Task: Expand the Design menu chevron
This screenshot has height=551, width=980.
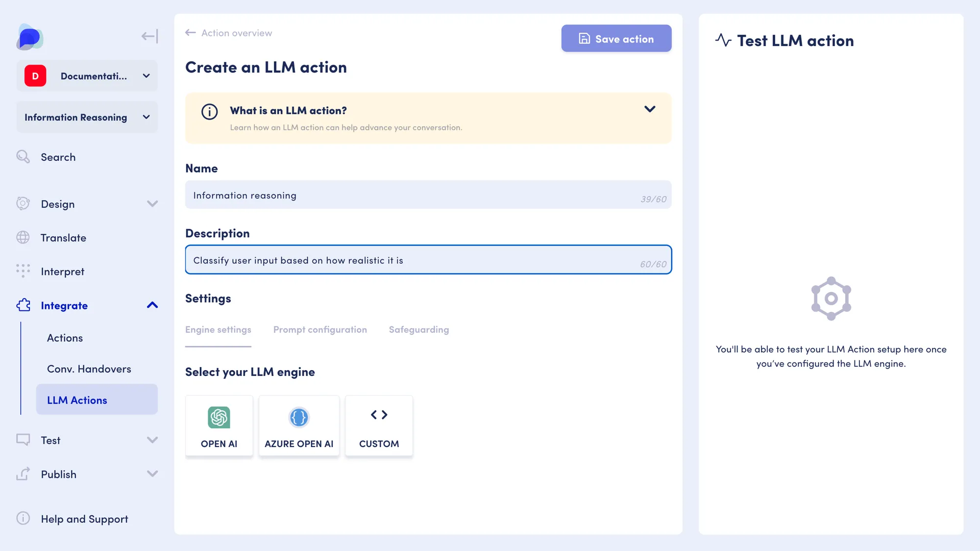Action: pos(152,203)
